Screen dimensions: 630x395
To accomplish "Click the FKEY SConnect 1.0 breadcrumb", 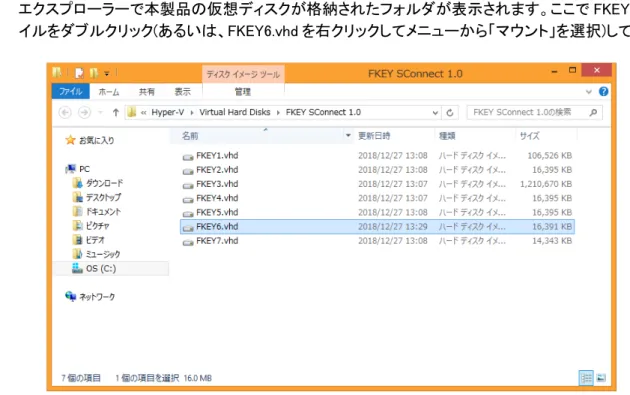I will (x=323, y=113).
